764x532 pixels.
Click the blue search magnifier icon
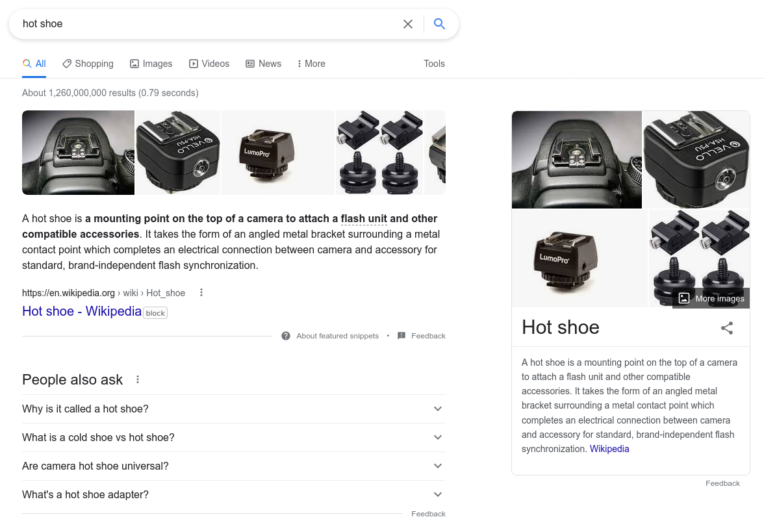click(x=439, y=24)
